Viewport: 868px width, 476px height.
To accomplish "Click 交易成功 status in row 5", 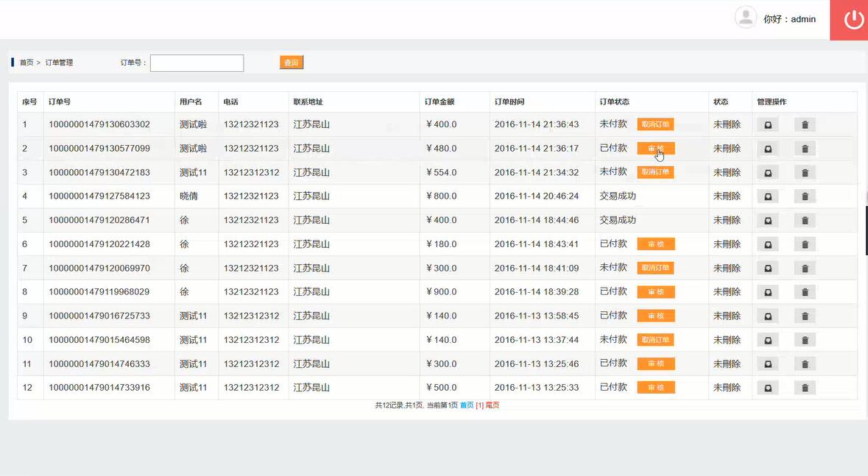I will [x=618, y=220].
